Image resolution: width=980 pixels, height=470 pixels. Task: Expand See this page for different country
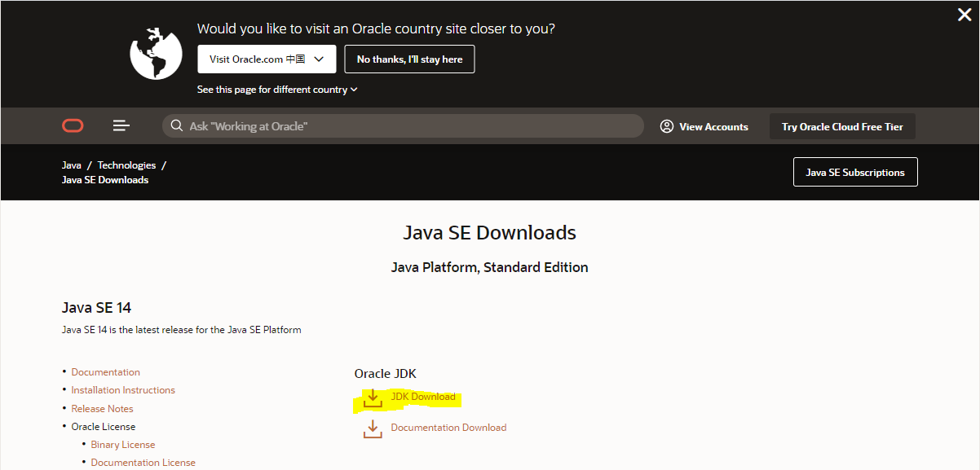277,90
